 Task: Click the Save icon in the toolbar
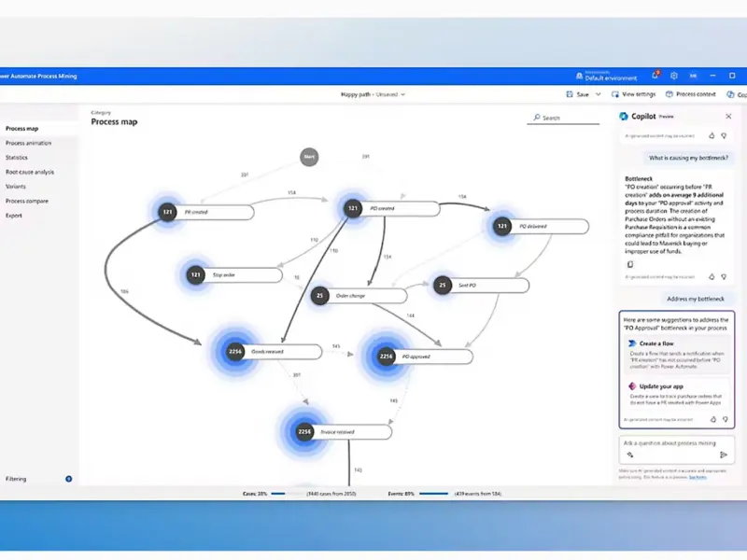[571, 94]
